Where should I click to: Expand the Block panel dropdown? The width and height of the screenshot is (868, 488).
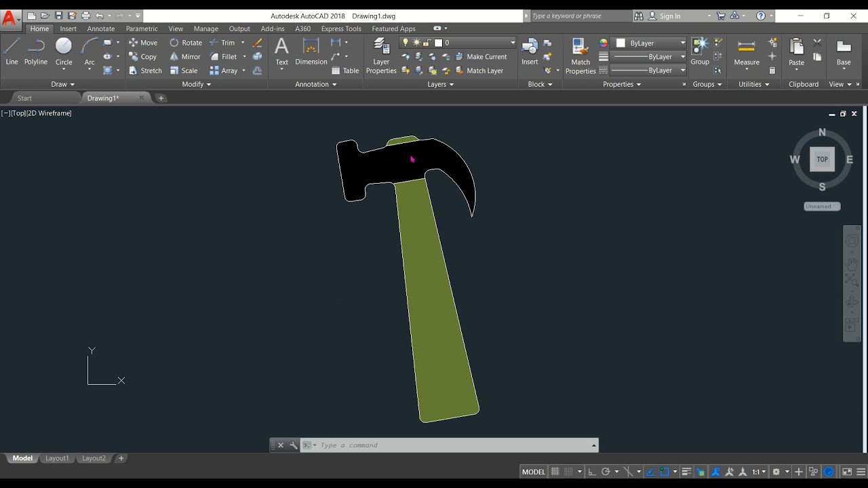click(540, 84)
